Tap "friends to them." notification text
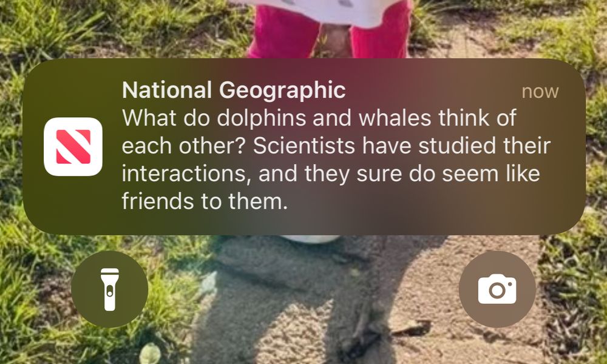 205,201
